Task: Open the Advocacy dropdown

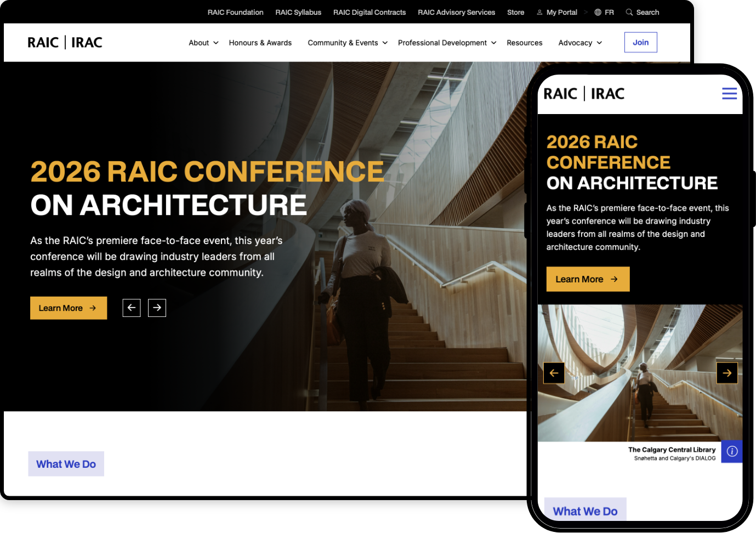Action: click(x=575, y=42)
